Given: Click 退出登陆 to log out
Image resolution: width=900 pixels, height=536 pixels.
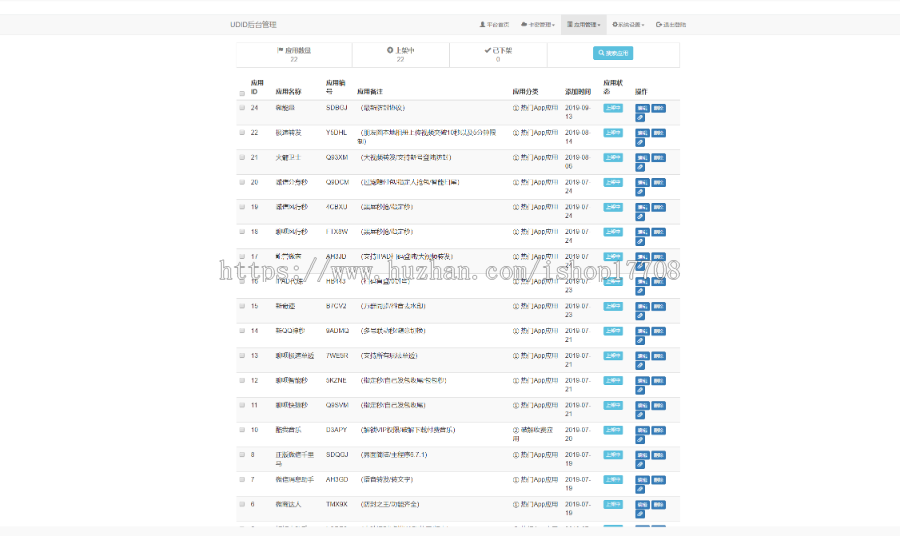Looking at the screenshot, I should [671, 25].
